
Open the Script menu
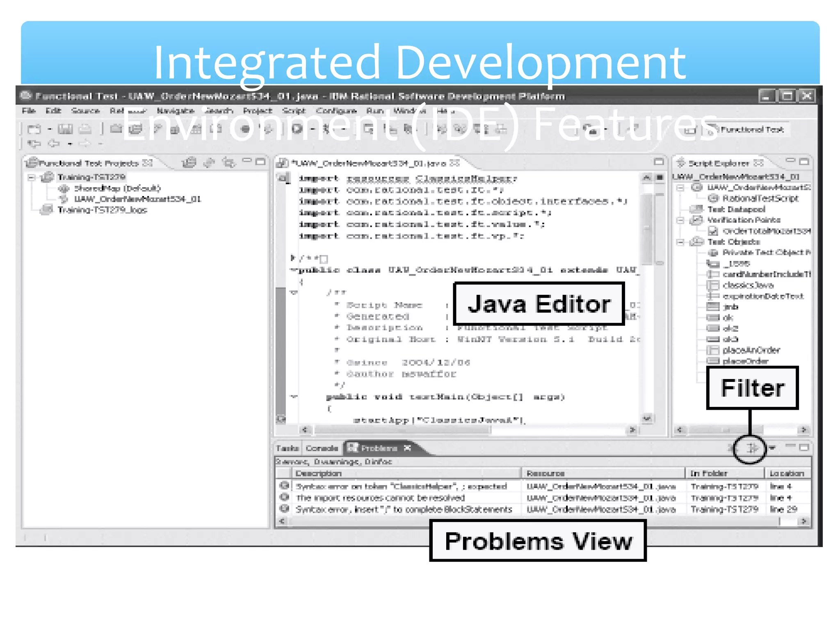click(x=294, y=111)
